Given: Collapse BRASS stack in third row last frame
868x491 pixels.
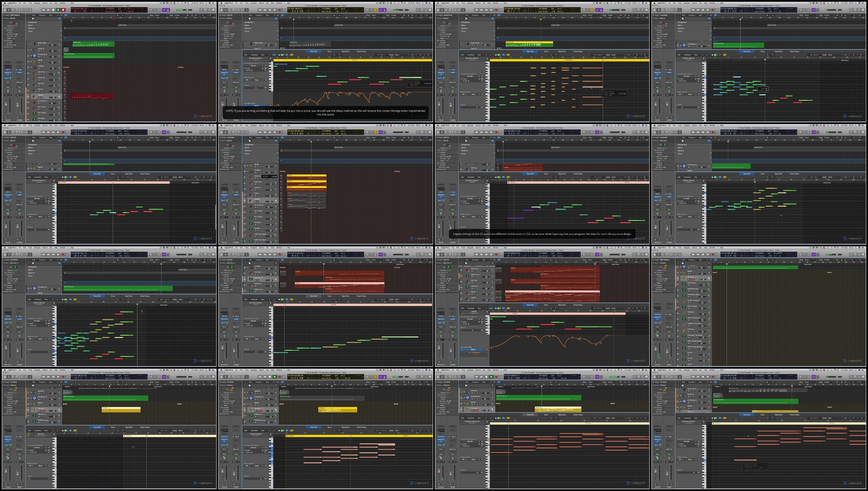Looking at the screenshot, I should pos(681,272).
